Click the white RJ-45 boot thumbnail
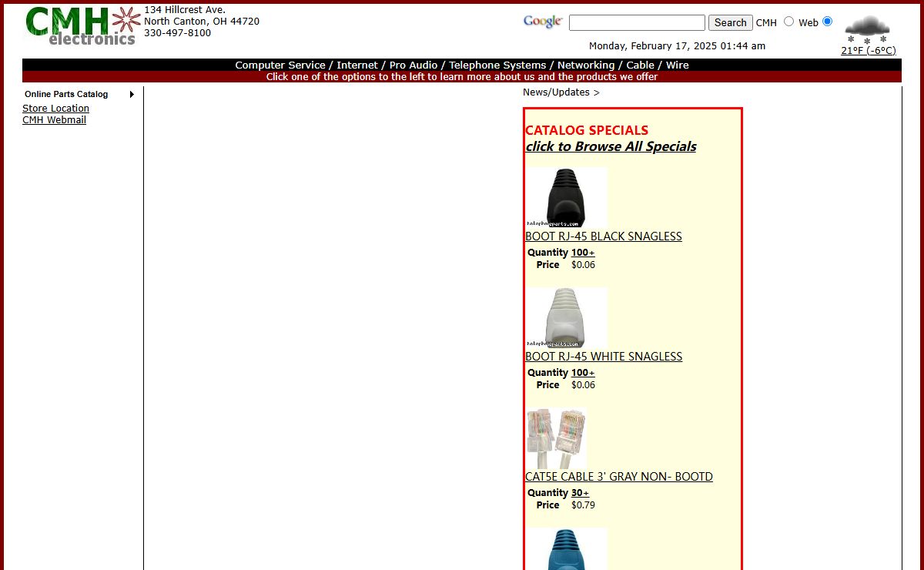This screenshot has width=924, height=570. [566, 317]
